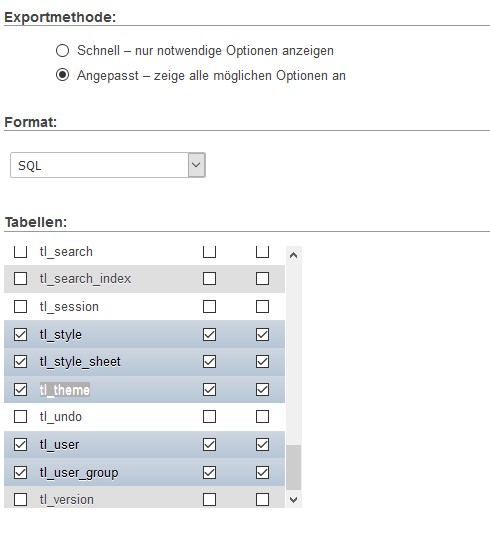Toggle last column checkbox for tl_undo

(262, 417)
